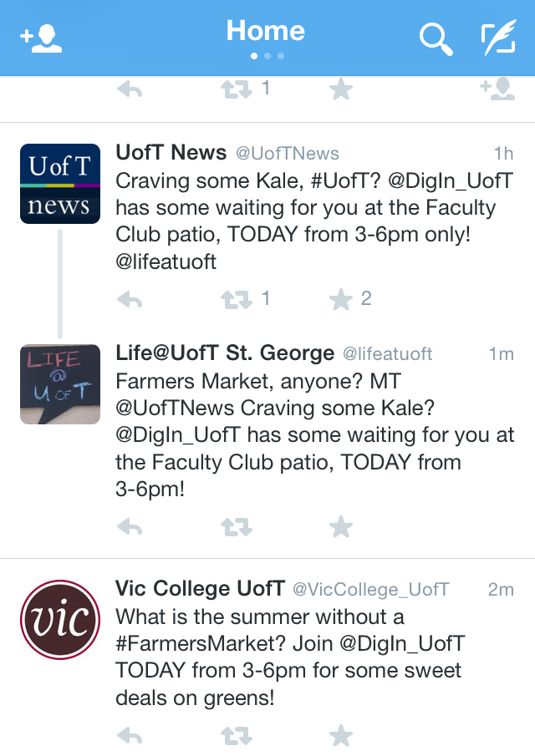This screenshot has height=756, width=535.
Task: Reply to the UofT News tweet
Action: coord(130,299)
